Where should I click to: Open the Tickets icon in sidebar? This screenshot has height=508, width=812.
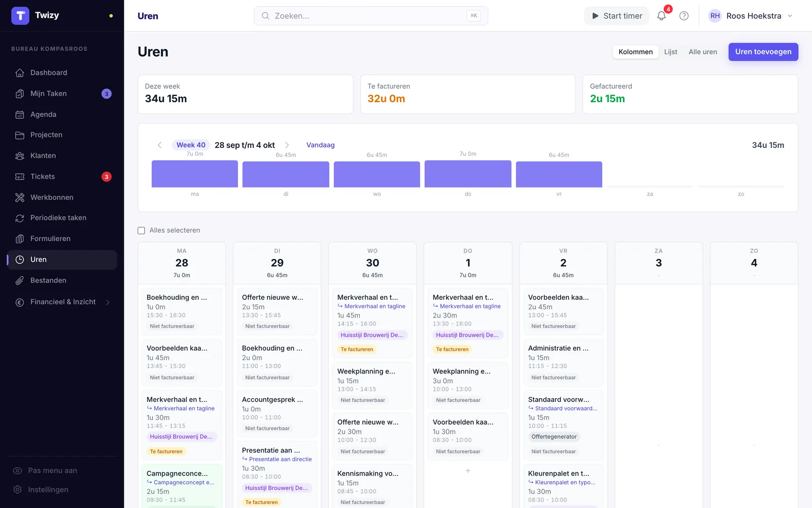[x=20, y=176]
